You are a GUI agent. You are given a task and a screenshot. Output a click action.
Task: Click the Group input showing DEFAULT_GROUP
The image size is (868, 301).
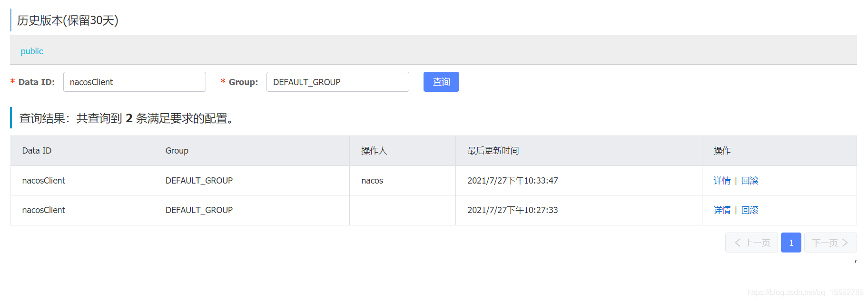click(x=337, y=82)
